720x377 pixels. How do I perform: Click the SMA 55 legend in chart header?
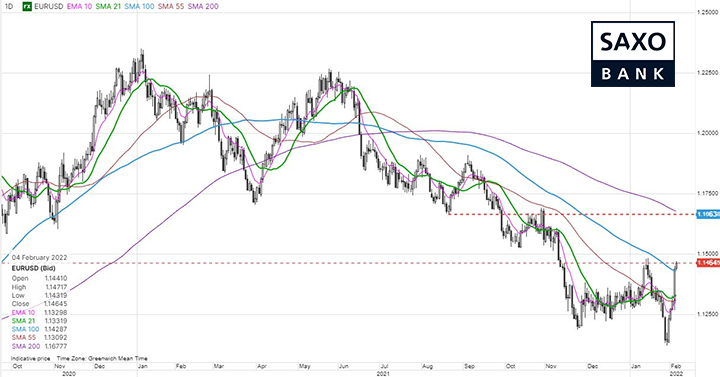click(171, 6)
